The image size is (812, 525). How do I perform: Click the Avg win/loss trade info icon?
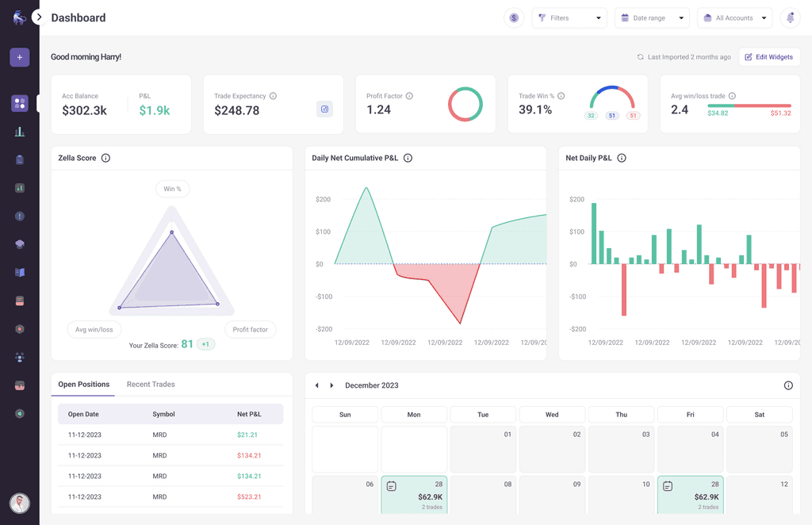point(732,96)
